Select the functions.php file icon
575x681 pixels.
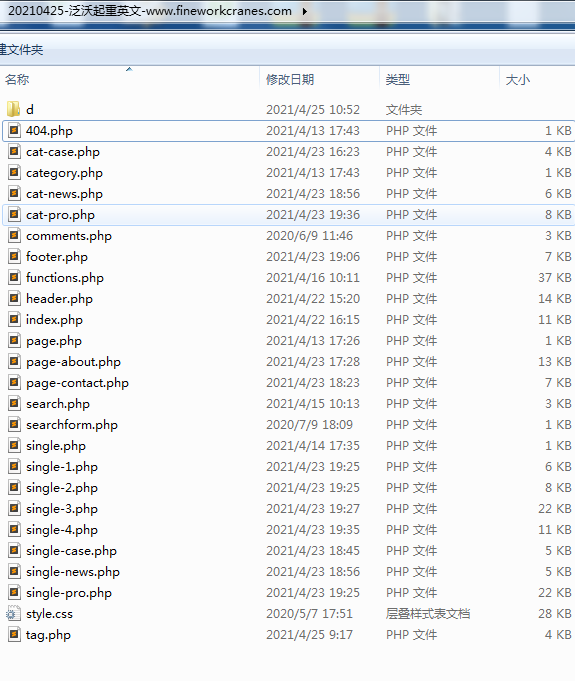point(14,277)
